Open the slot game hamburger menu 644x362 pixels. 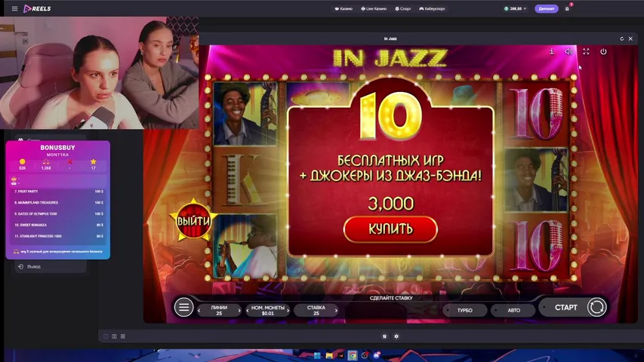pyautogui.click(x=183, y=307)
